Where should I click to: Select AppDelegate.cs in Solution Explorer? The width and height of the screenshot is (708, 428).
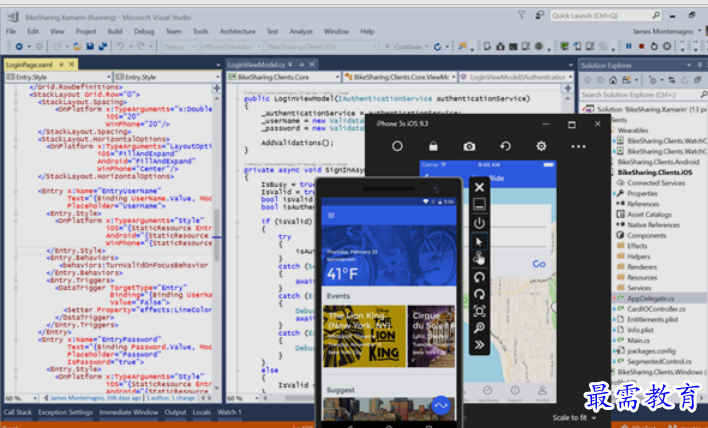650,298
